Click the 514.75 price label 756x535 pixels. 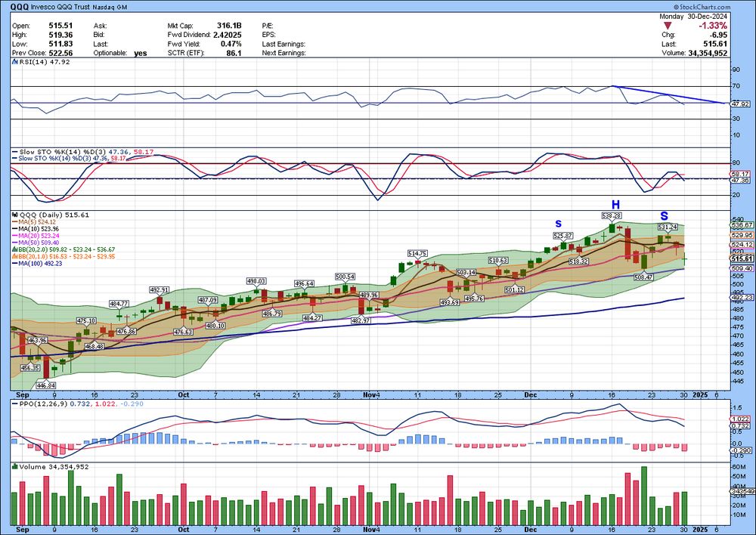(x=417, y=253)
